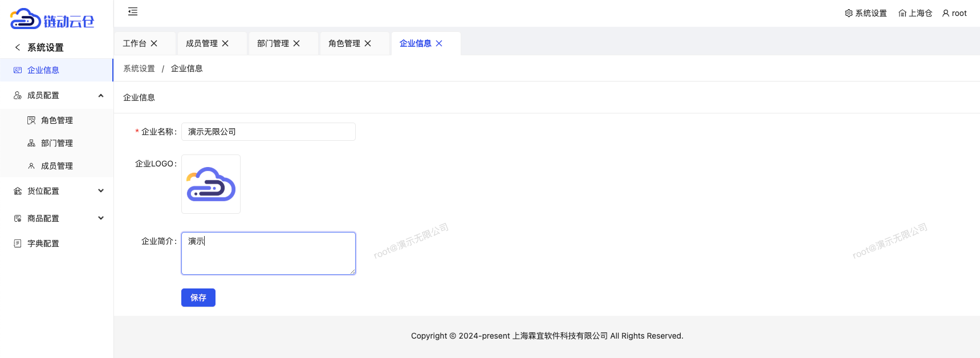Close the 成员管理 tab
This screenshot has width=980, height=358.
pos(225,43)
